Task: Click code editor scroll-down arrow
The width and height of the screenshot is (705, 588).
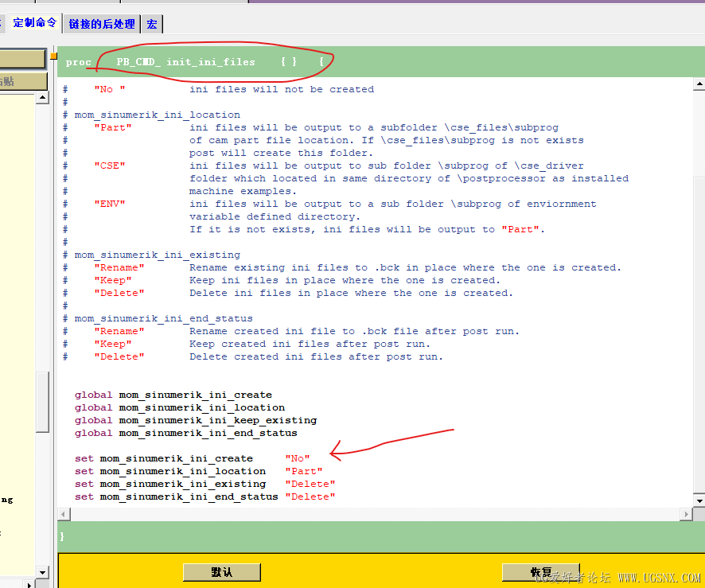Action: (x=699, y=500)
